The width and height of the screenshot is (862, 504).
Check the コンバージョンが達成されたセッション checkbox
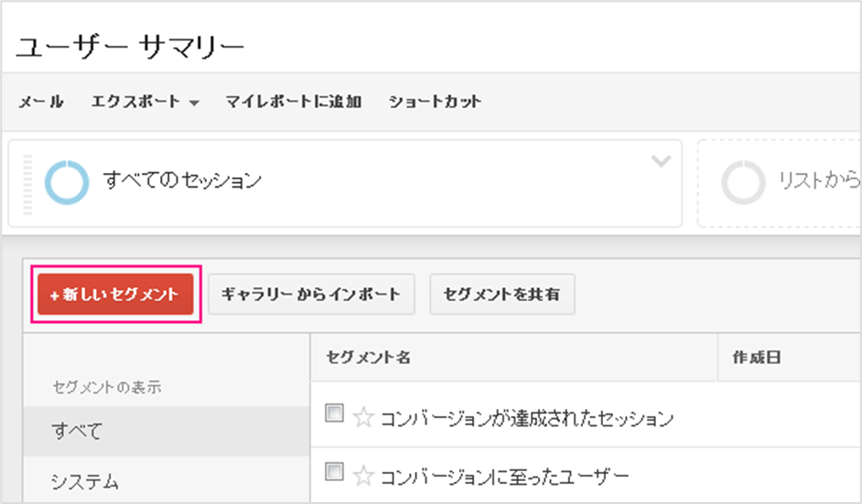coord(334,413)
